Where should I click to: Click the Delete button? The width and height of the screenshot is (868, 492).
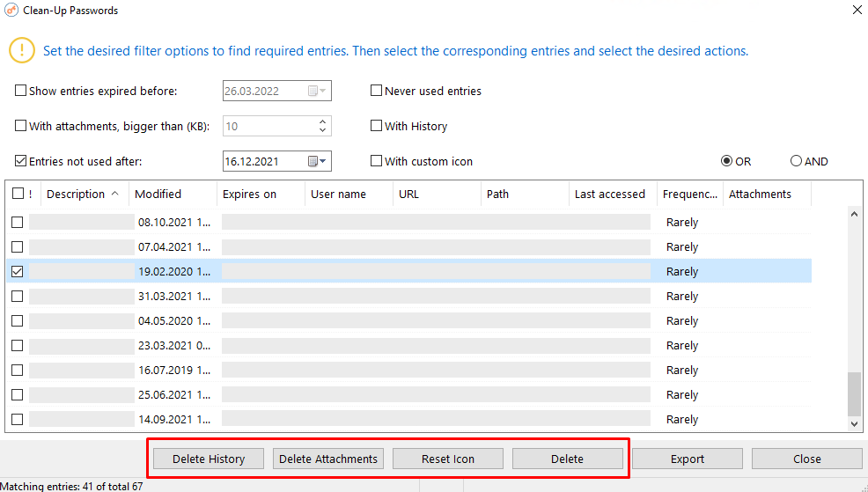coord(568,459)
